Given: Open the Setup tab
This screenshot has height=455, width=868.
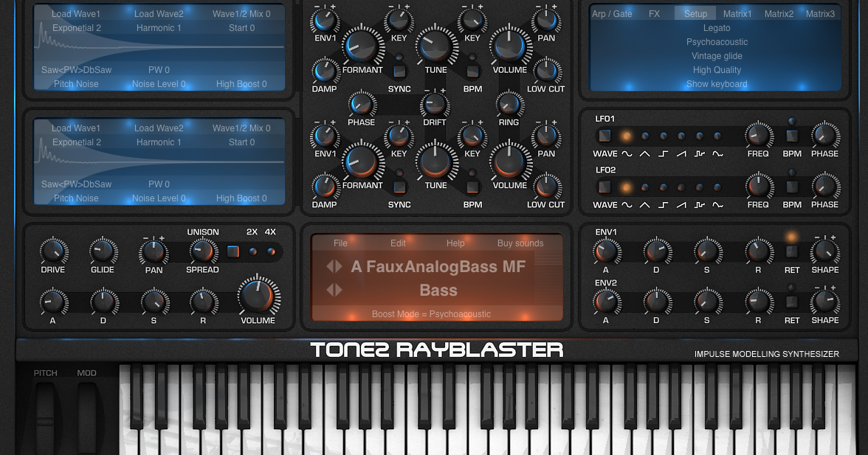Looking at the screenshot, I should click(695, 14).
